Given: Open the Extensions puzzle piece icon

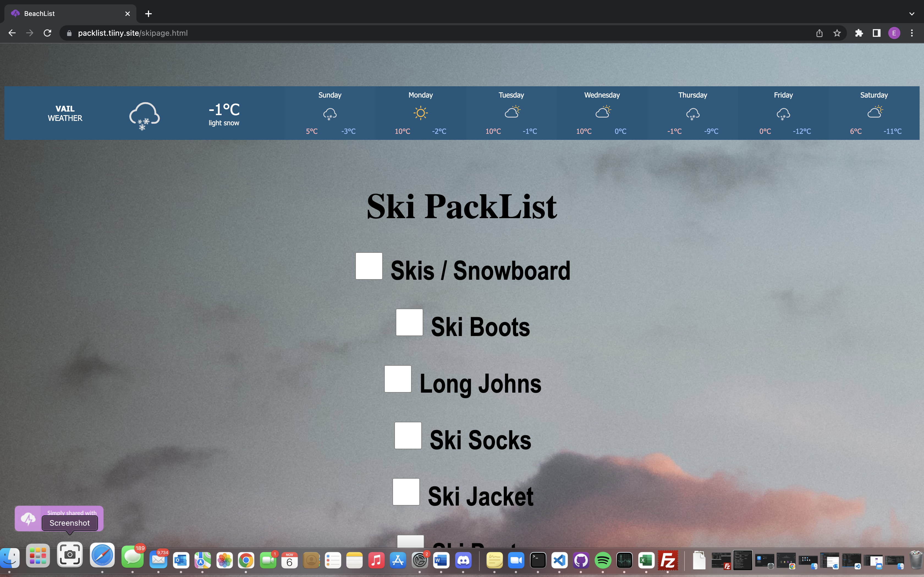Looking at the screenshot, I should [x=859, y=33].
